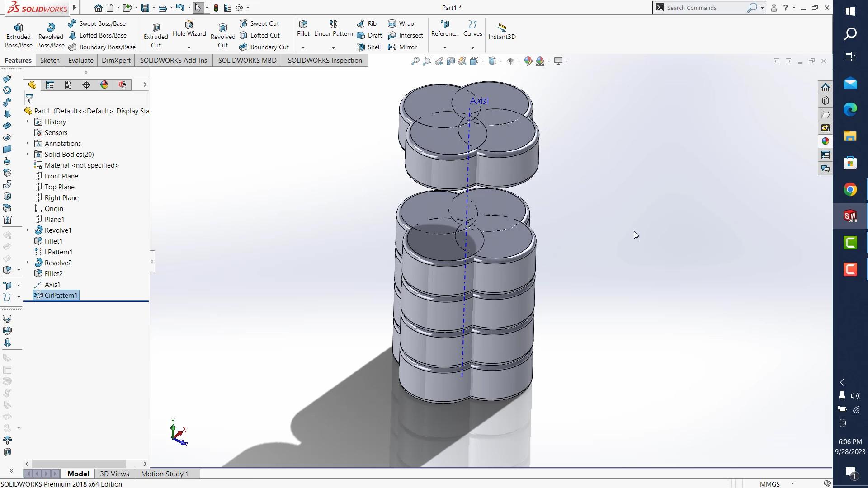This screenshot has width=868, height=488.
Task: Click feature tree filter field
Action: [86, 98]
